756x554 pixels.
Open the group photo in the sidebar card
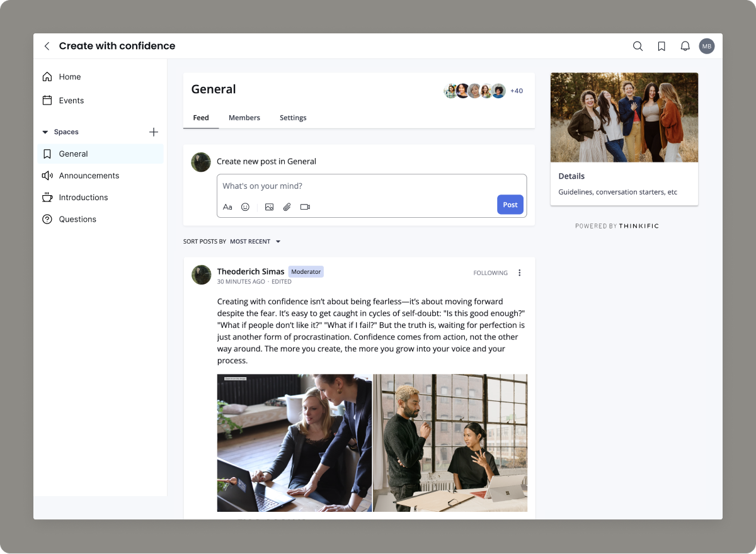[624, 118]
